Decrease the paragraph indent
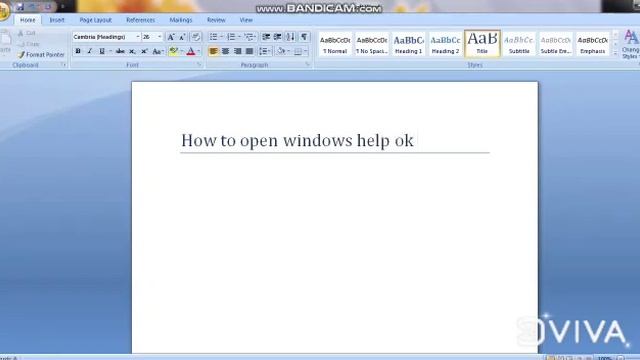This screenshot has width=640, height=360. click(266, 37)
